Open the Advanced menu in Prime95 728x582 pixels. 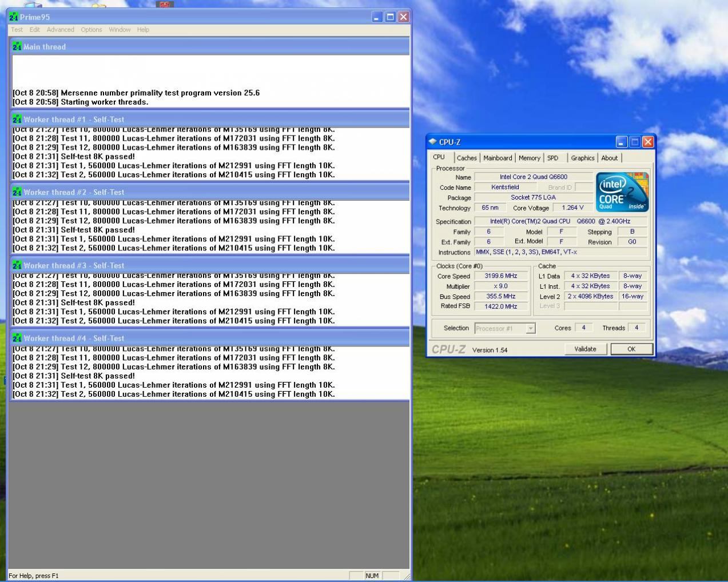[x=60, y=30]
